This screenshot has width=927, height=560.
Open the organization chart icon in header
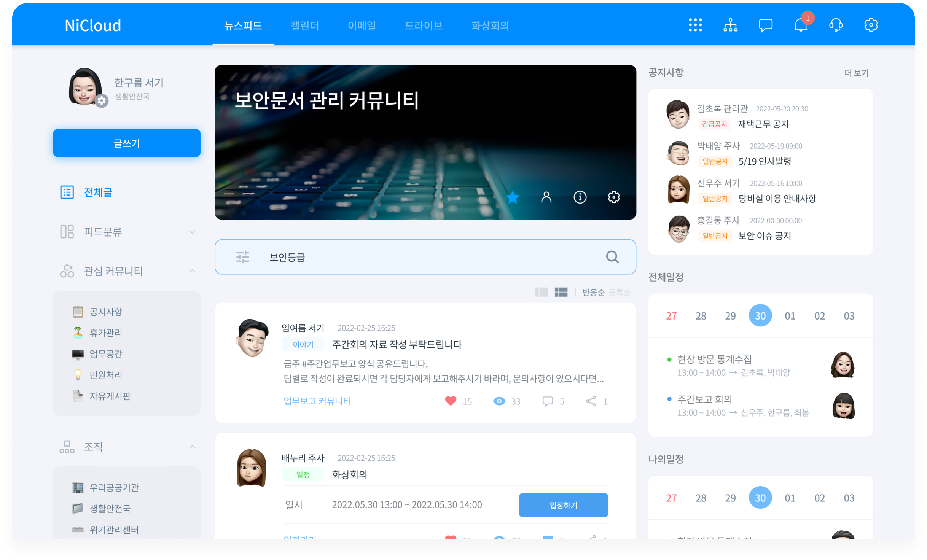[x=730, y=25]
